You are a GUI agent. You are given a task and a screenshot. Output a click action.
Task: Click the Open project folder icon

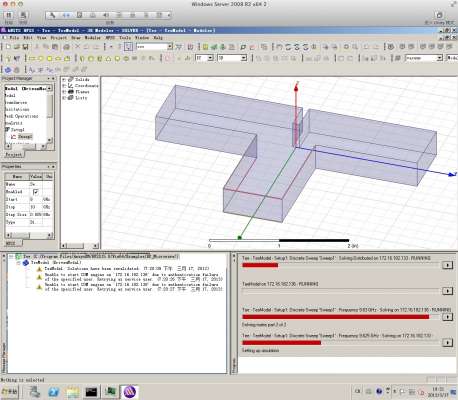[17, 47]
